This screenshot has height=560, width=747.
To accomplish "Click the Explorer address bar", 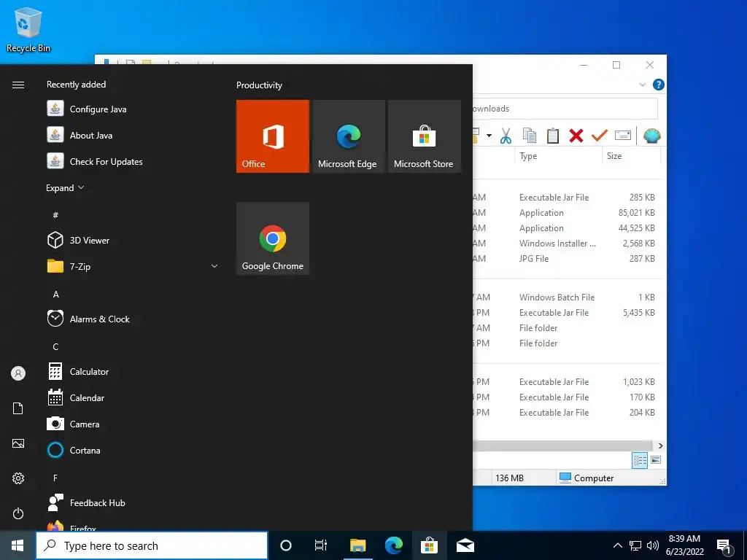I will coord(565,109).
